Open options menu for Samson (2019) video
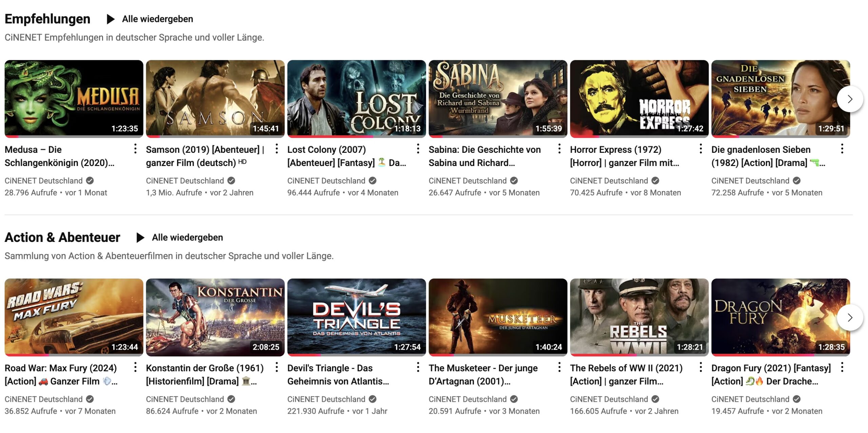This screenshot has width=868, height=433. coord(277,149)
